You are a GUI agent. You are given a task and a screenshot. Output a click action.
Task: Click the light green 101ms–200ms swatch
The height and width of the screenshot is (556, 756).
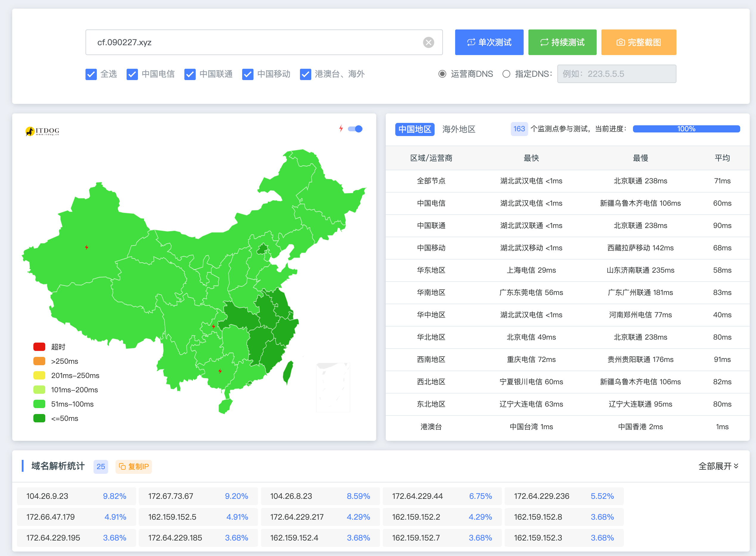click(39, 390)
